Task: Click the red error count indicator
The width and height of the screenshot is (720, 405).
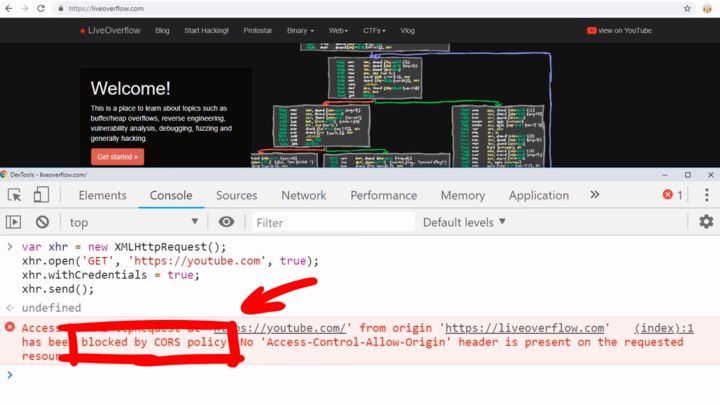Action: [673, 195]
